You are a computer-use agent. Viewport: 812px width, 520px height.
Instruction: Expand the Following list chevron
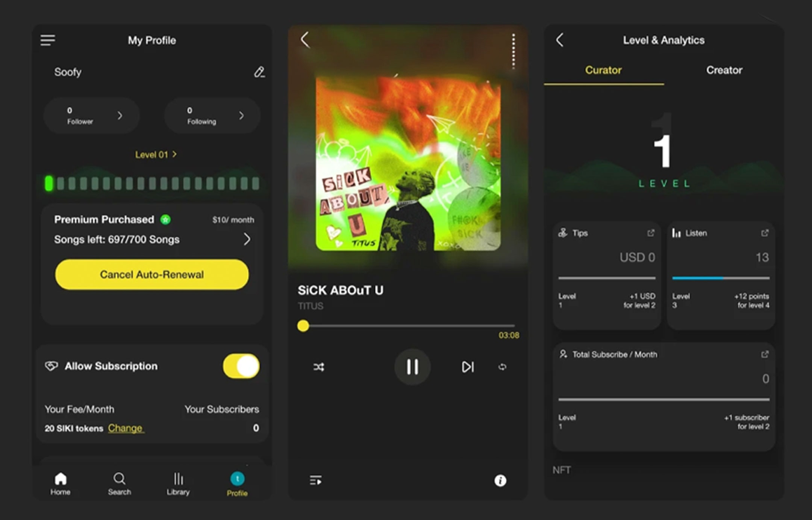(x=241, y=116)
